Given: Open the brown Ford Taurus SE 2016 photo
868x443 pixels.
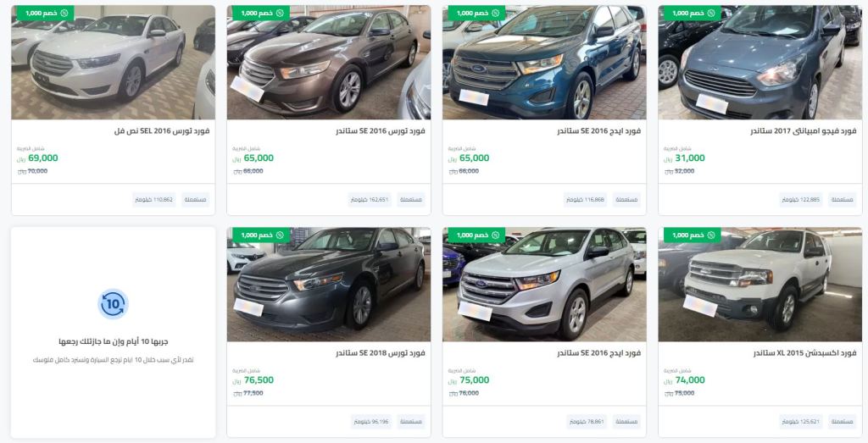Looking at the screenshot, I should pos(329,63).
